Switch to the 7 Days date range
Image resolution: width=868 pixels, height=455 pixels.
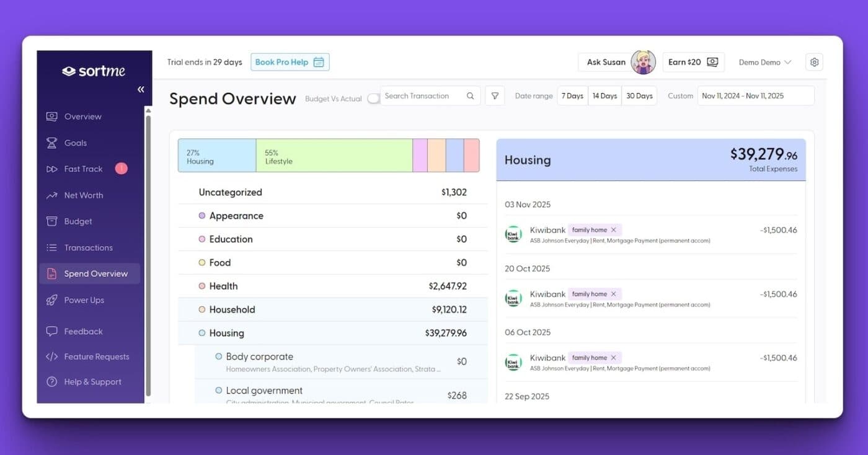pyautogui.click(x=572, y=95)
